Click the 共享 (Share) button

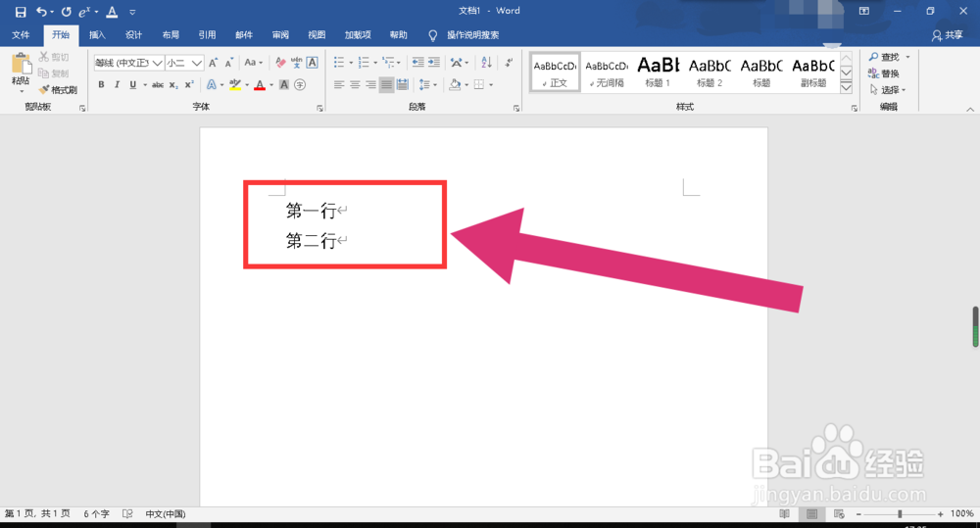tap(948, 35)
